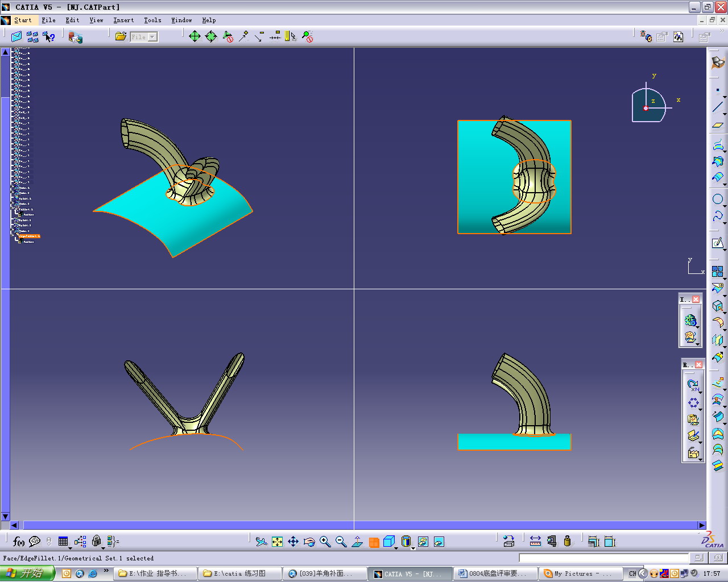Screen dimensions: 728x582
Task: Click the circular pattern dots icon
Action: click(x=693, y=403)
